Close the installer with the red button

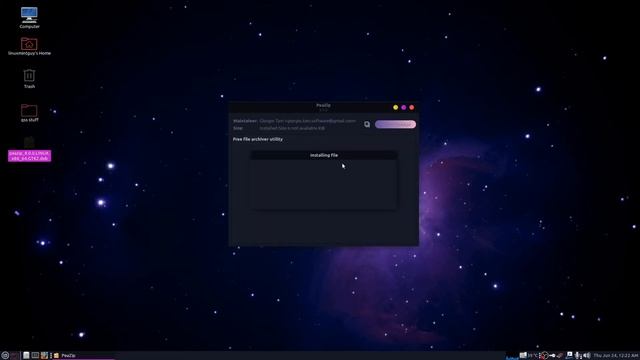(411, 107)
